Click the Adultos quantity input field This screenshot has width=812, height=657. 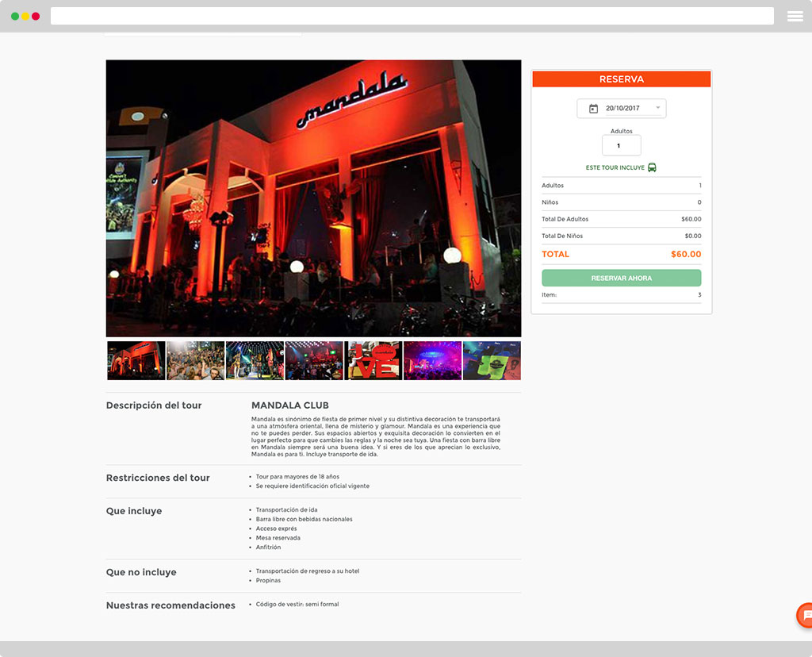tap(622, 145)
